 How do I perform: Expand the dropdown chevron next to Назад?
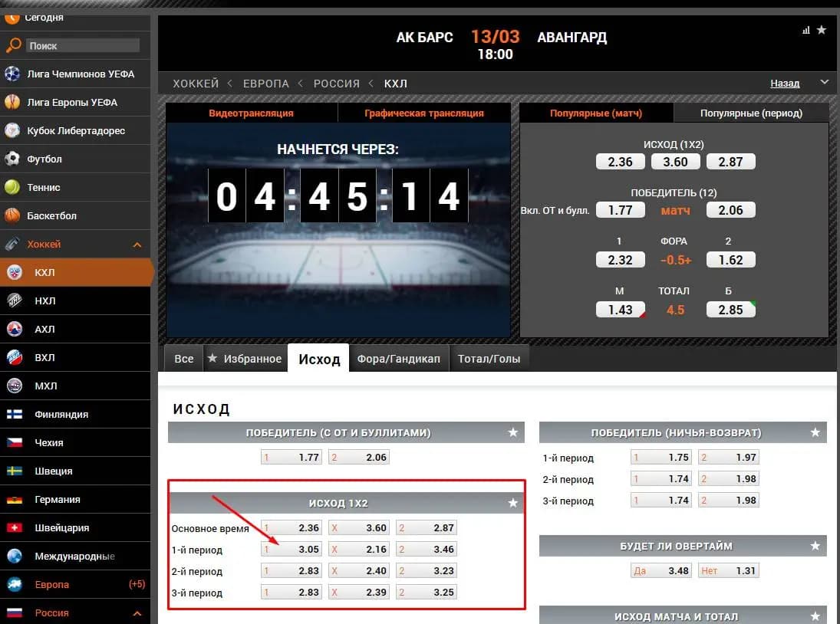tap(825, 83)
